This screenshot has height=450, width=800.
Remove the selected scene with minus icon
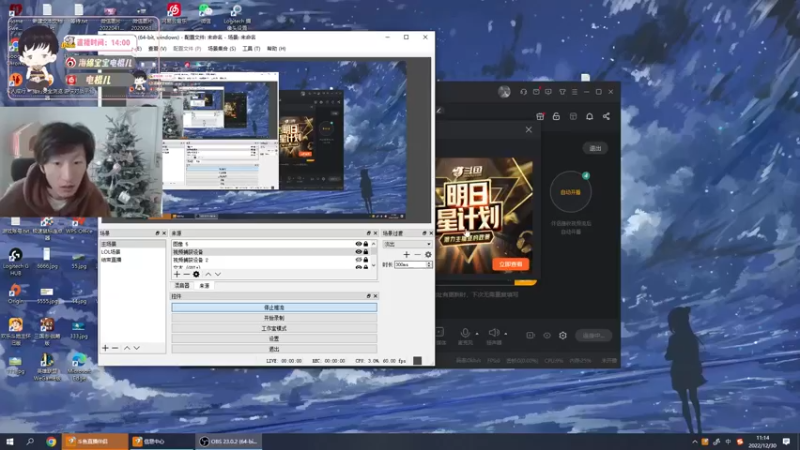coord(115,348)
